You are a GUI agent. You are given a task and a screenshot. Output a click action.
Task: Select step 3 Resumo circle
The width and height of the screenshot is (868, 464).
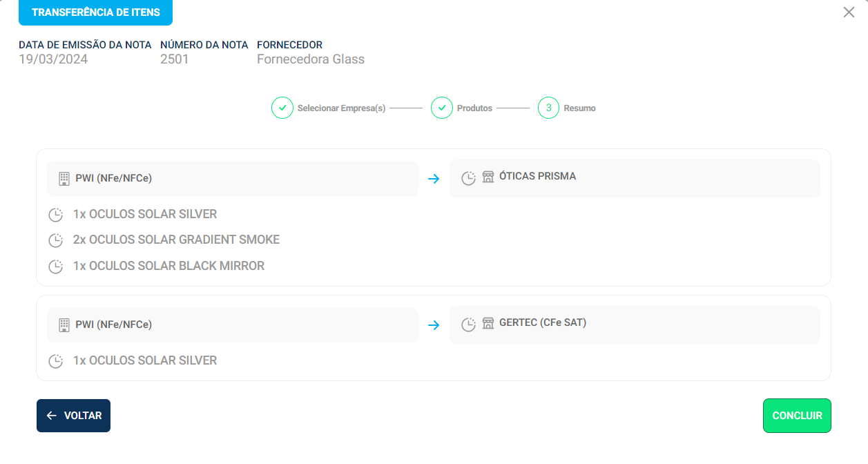548,108
